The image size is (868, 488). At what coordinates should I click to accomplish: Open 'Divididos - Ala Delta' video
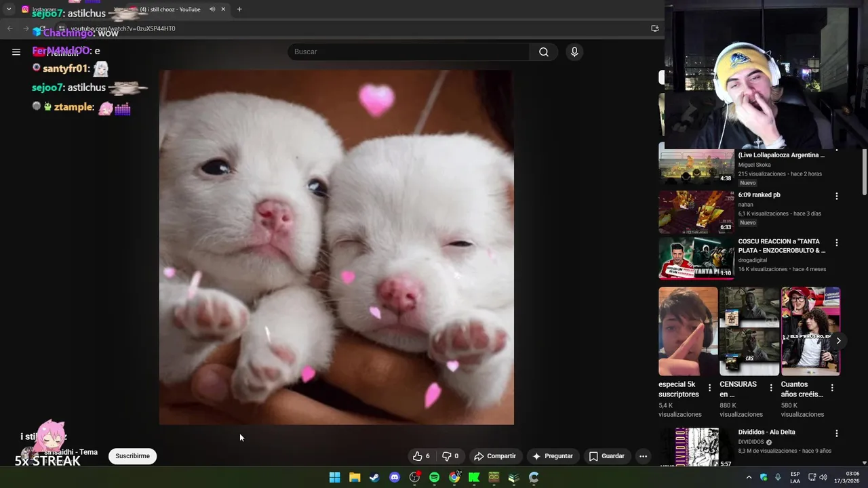tap(766, 432)
